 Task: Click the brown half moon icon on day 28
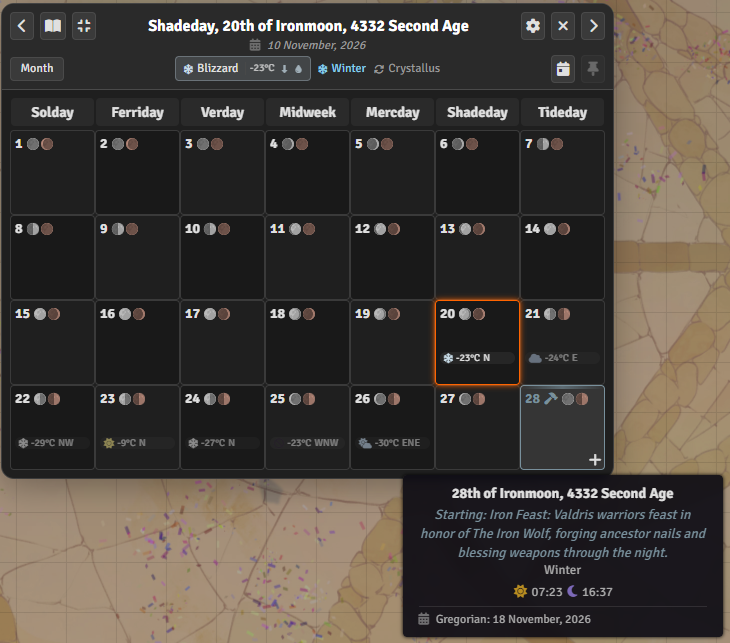581,399
